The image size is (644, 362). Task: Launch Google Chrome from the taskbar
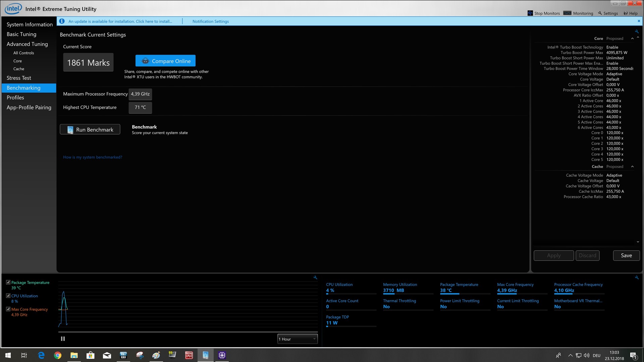point(58,355)
